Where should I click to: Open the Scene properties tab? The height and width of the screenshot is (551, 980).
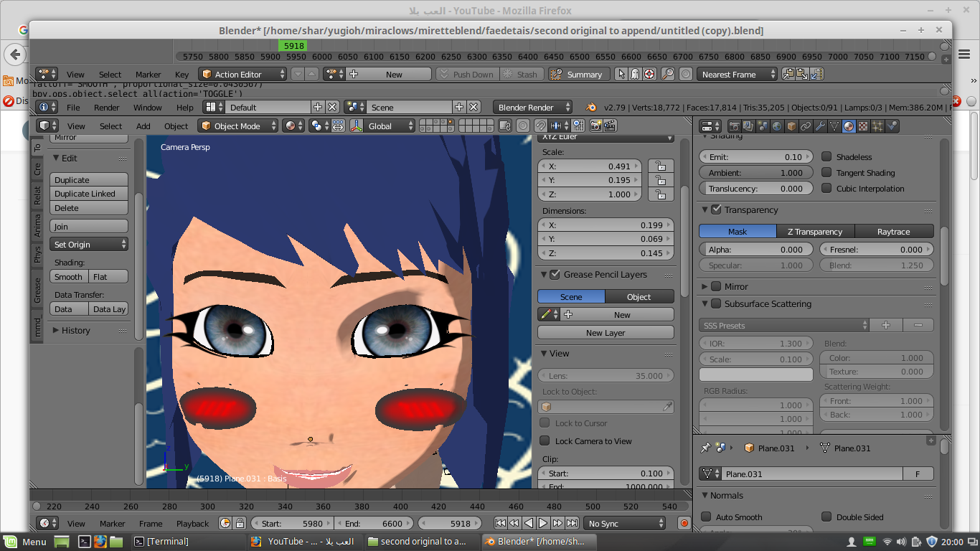point(763,126)
